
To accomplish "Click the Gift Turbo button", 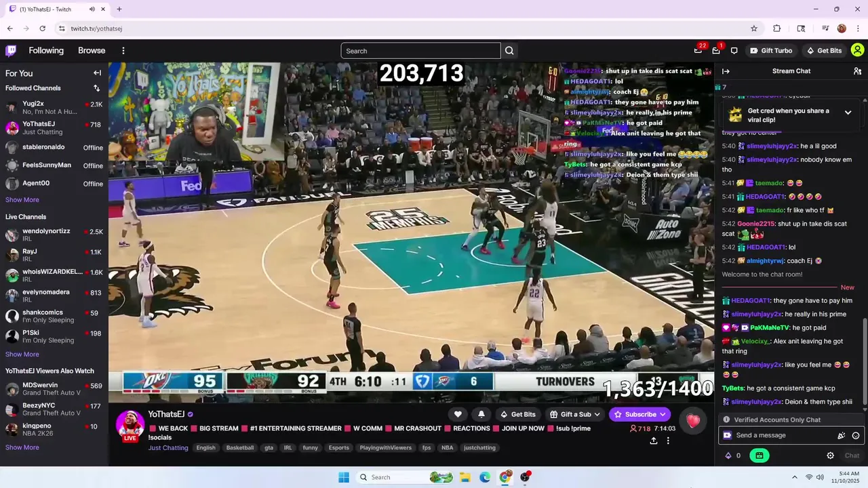I will click(x=771, y=51).
